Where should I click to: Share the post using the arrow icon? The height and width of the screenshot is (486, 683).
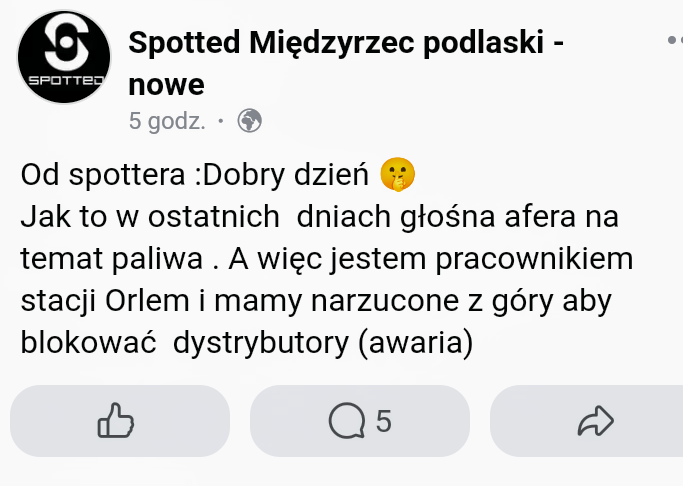click(x=594, y=421)
